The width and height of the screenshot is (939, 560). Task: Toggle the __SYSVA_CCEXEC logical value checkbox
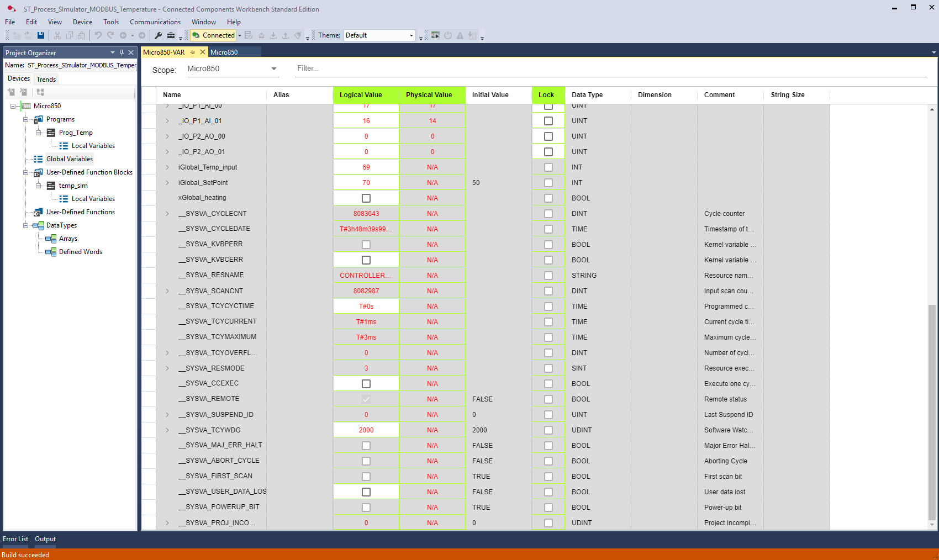click(366, 384)
